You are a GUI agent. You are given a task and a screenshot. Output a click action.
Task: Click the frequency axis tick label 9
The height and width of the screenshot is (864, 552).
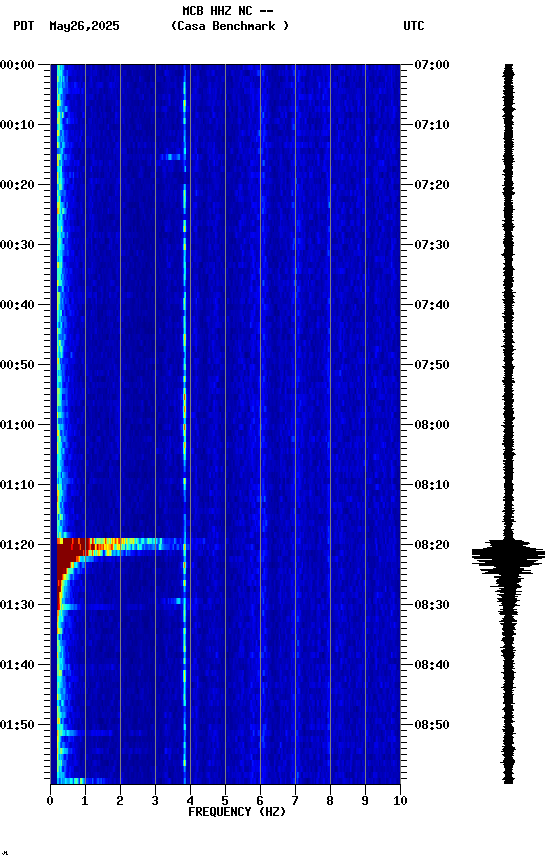point(365,801)
